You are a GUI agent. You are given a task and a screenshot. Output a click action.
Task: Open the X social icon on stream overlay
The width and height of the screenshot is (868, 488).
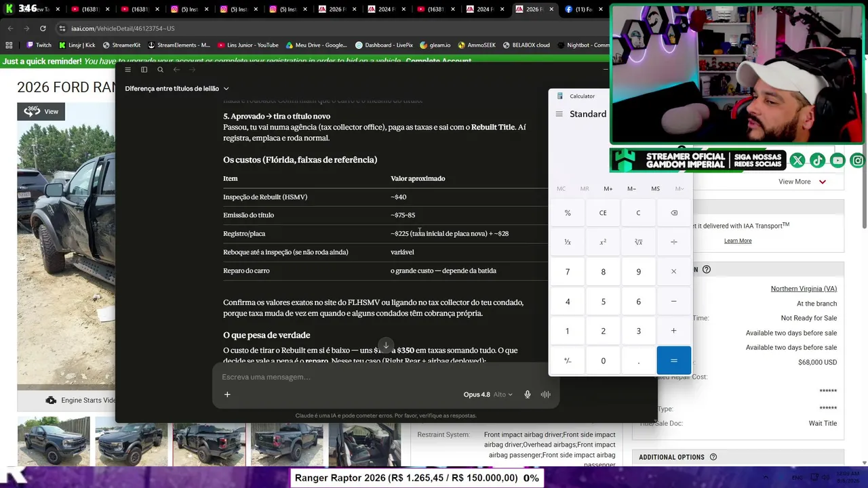(x=797, y=161)
